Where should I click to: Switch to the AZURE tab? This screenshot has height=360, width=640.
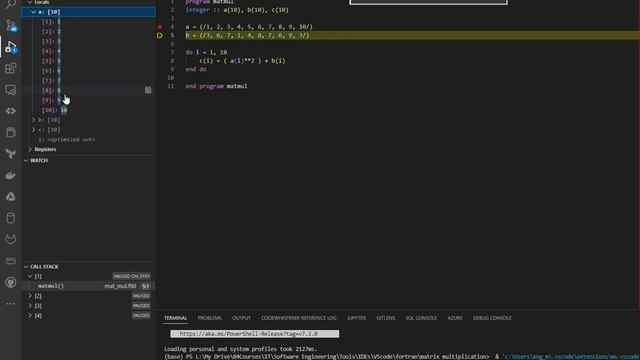point(455,318)
